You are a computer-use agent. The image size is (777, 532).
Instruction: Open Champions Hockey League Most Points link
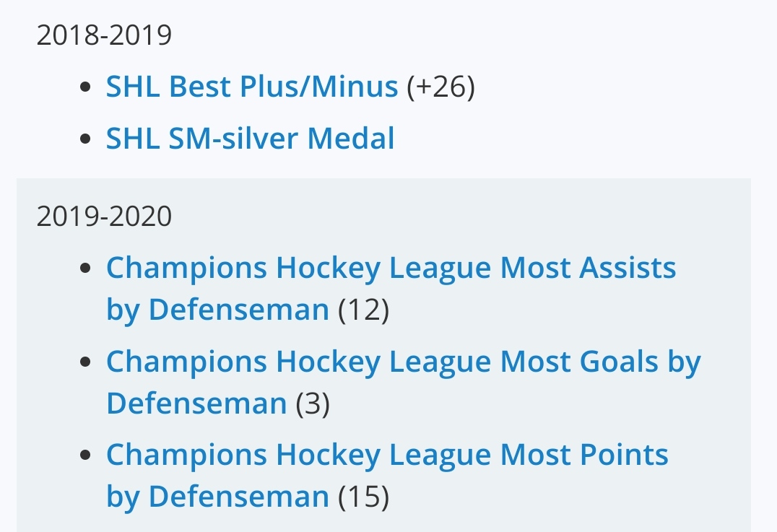pos(387,455)
